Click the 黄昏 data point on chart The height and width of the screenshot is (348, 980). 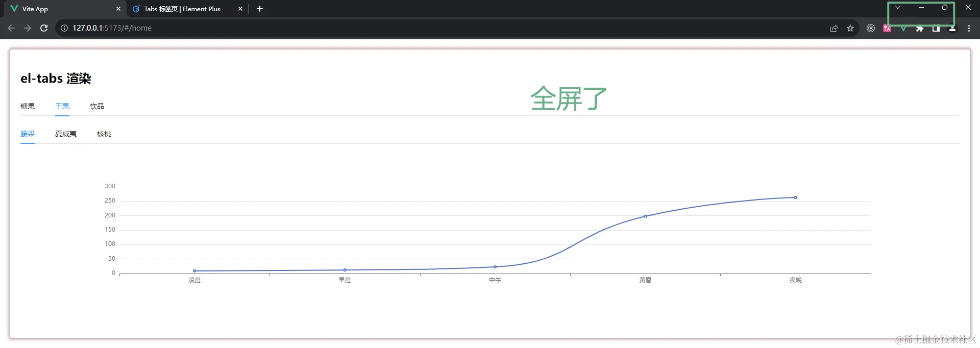pyautogui.click(x=645, y=216)
